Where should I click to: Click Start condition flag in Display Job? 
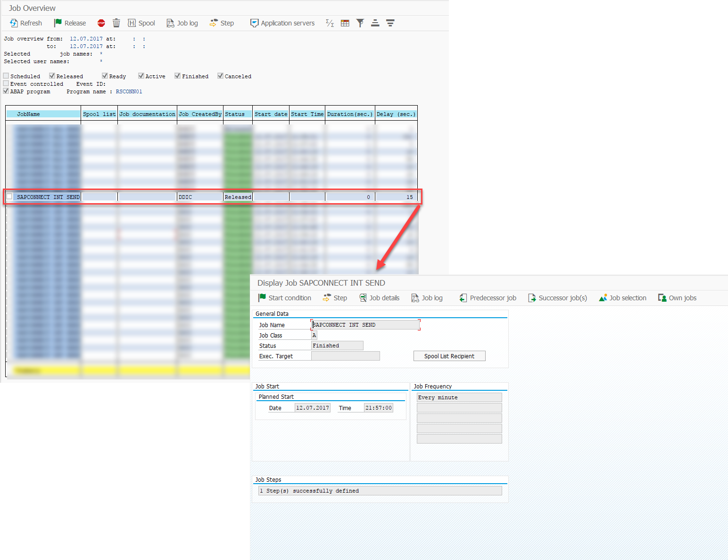[x=262, y=298]
